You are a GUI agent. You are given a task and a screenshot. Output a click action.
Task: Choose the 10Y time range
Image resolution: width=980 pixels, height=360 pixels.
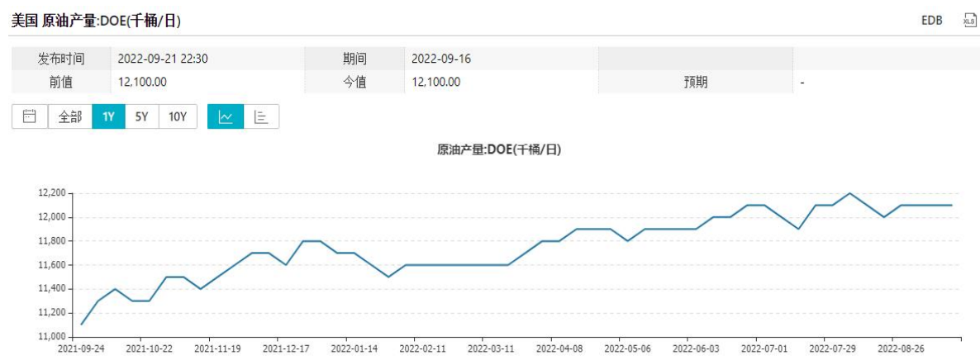click(x=178, y=116)
